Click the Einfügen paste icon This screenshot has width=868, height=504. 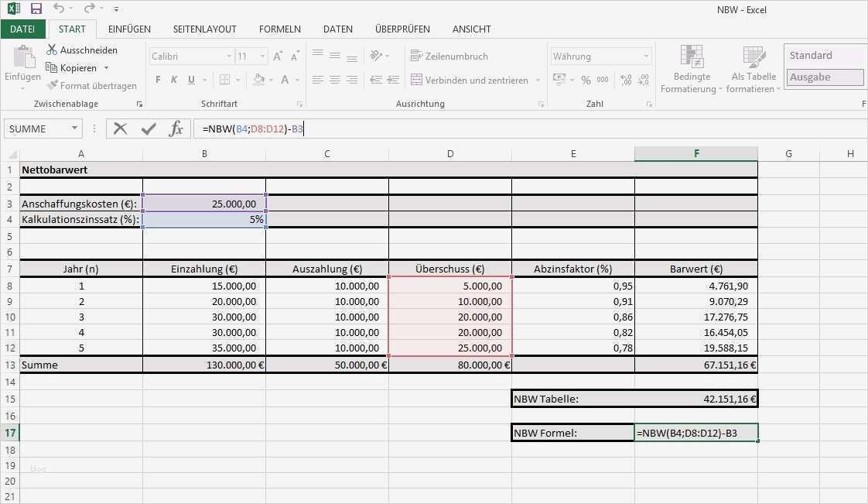click(22, 57)
